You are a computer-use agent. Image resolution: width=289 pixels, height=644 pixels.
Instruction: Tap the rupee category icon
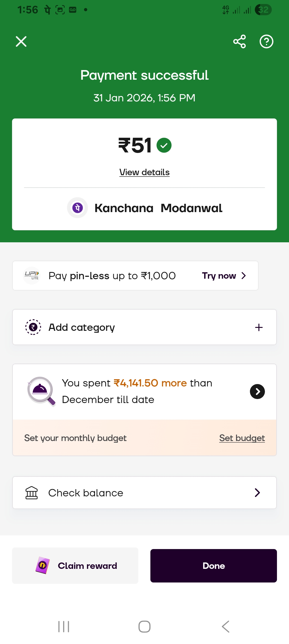point(33,327)
